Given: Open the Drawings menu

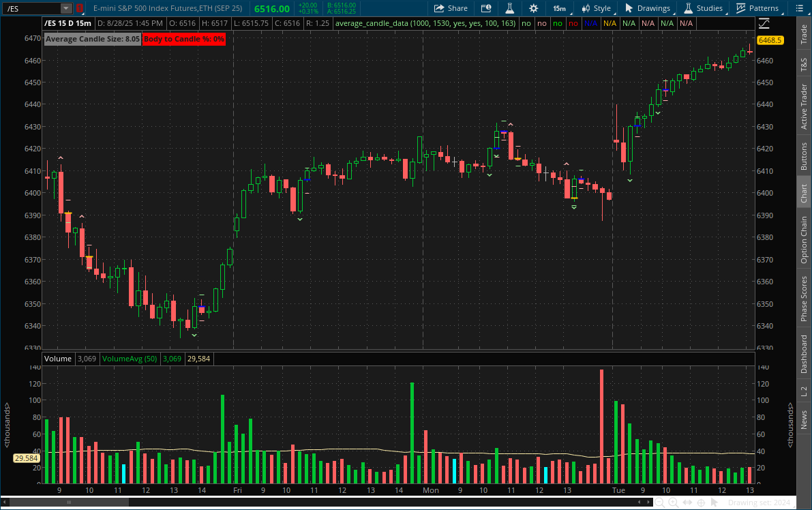Looking at the screenshot, I should click(x=647, y=8).
